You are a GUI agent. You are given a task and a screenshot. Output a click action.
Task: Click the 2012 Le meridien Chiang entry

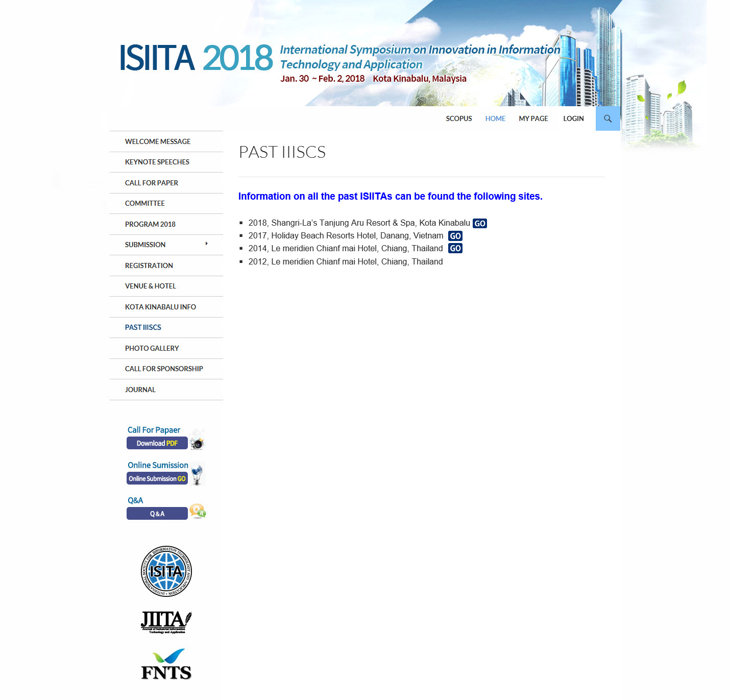pos(346,262)
